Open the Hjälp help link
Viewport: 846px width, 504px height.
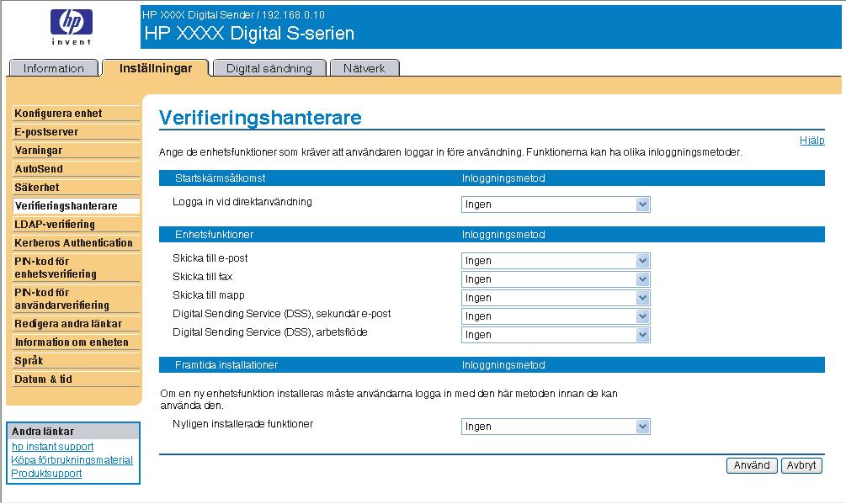pos(812,141)
